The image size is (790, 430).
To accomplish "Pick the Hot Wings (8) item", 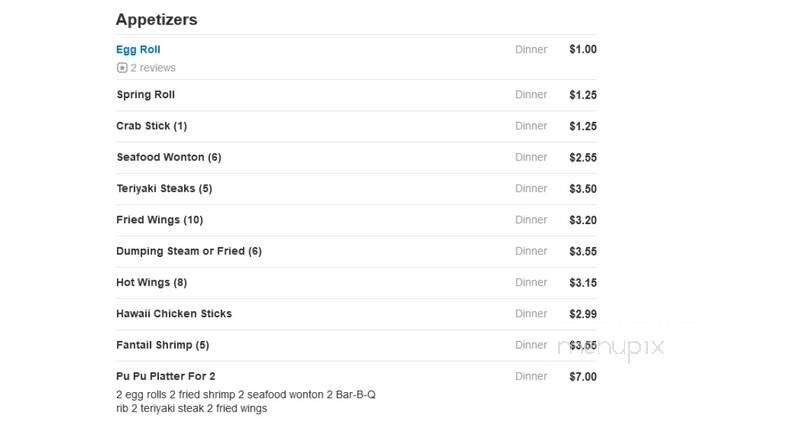I will 152,282.
